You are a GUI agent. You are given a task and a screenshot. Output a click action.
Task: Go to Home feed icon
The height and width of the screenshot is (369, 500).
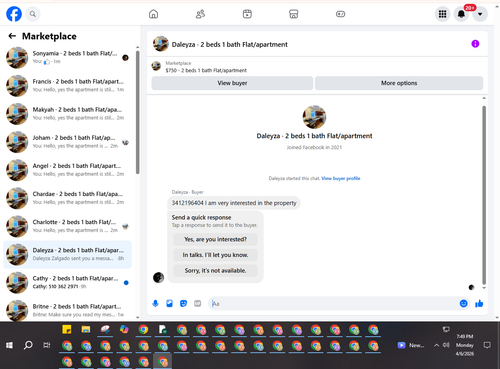click(153, 14)
